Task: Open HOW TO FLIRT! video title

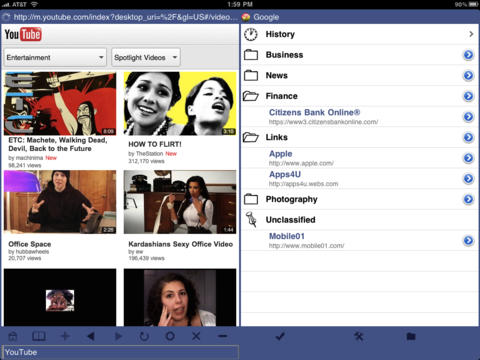Action: (155, 144)
